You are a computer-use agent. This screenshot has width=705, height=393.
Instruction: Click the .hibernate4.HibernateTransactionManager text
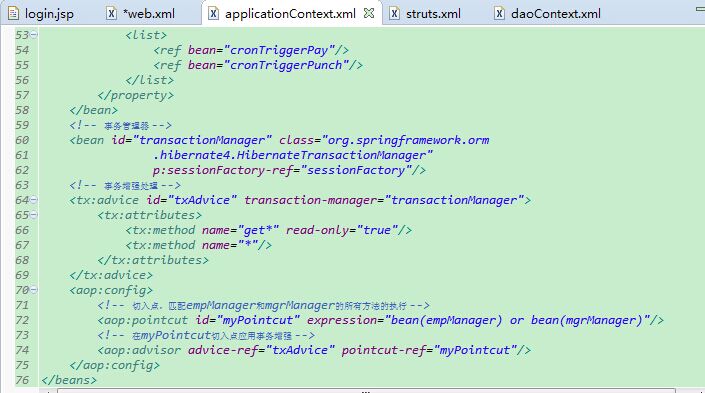pyautogui.click(x=293, y=155)
